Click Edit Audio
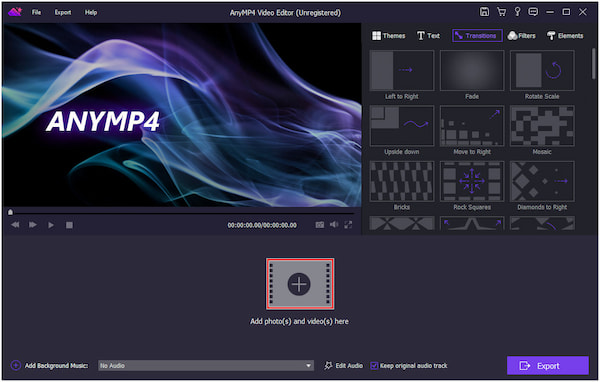This screenshot has height=382, width=600. [344, 366]
